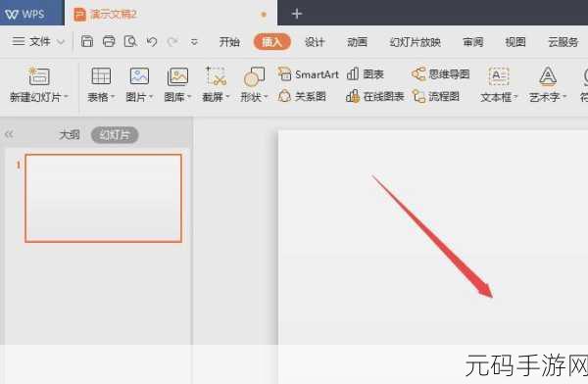Image resolution: width=588 pixels, height=384 pixels.
Task: Open the 审阅 ribbon tab
Action: pos(473,42)
